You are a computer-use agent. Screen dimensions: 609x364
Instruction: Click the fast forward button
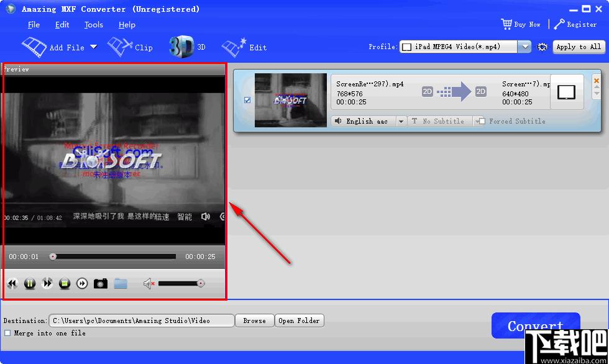47,284
